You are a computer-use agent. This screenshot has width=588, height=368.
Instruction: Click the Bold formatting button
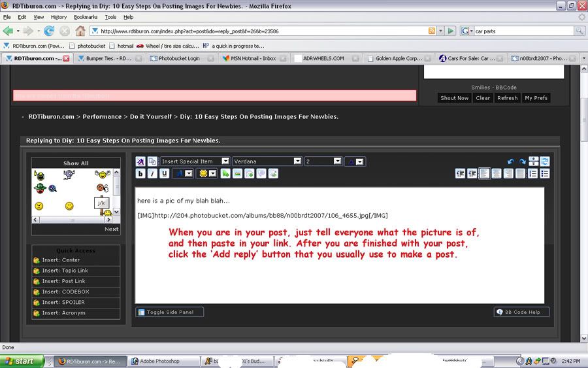point(140,173)
